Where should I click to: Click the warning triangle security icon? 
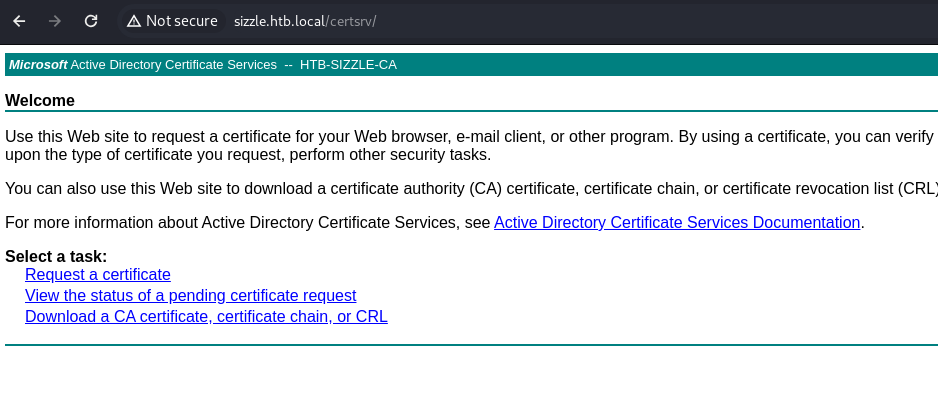pyautogui.click(x=134, y=22)
